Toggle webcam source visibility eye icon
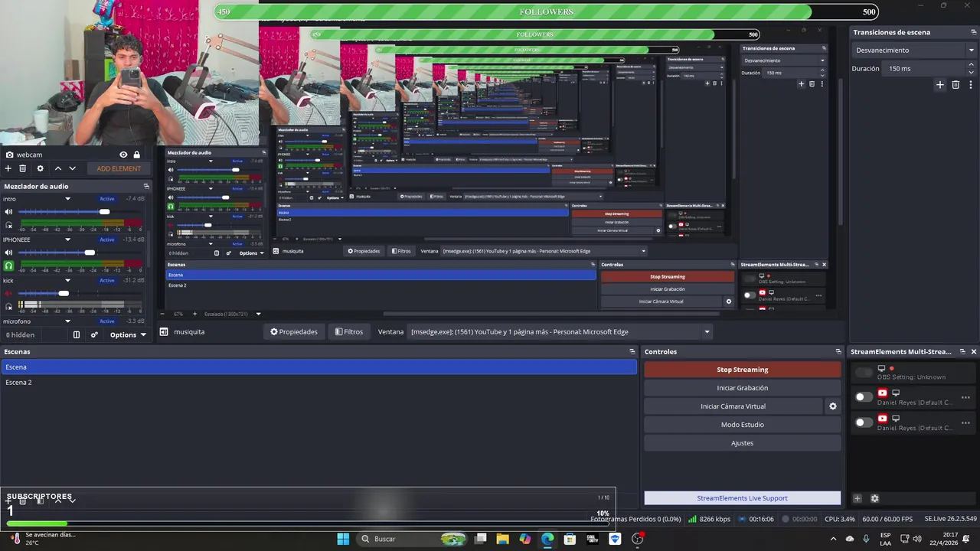980x551 pixels. pos(123,155)
